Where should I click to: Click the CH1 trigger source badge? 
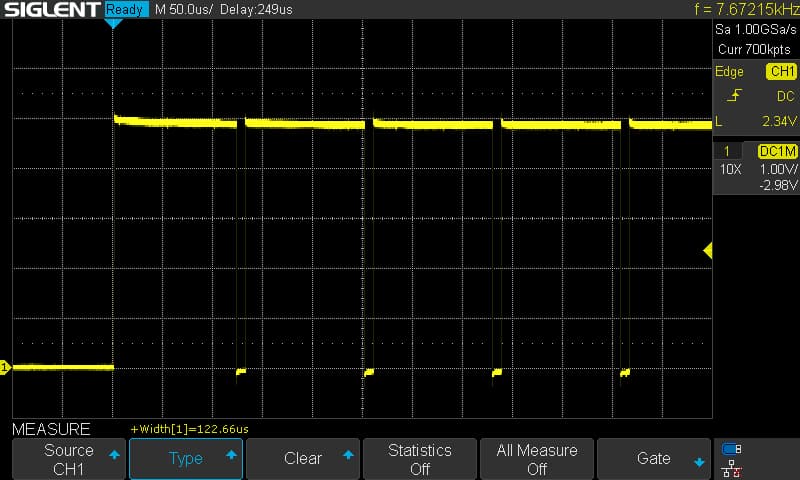[x=781, y=71]
